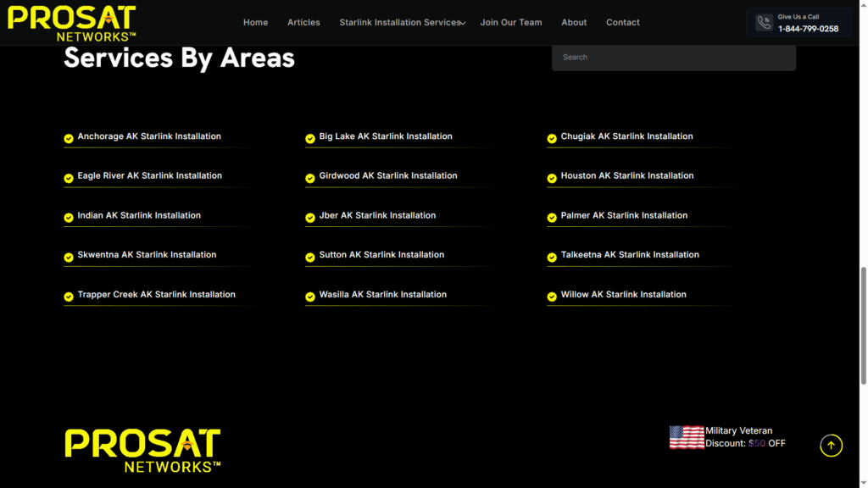Navigate to Join Our Team
Viewport: 868px width, 488px height.
511,22
